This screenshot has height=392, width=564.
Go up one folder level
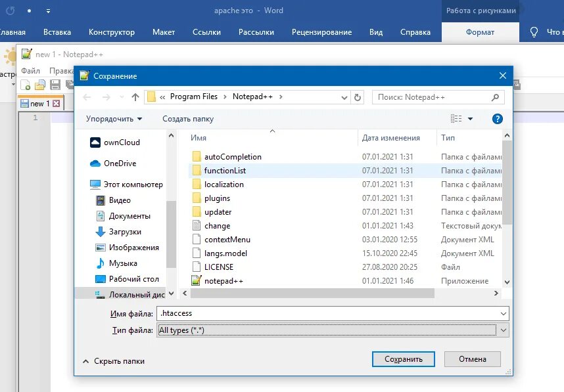click(x=135, y=97)
